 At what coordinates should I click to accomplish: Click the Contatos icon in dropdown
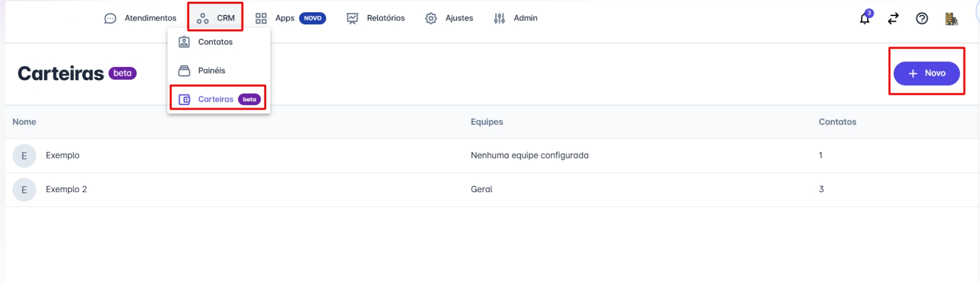pyautogui.click(x=184, y=42)
